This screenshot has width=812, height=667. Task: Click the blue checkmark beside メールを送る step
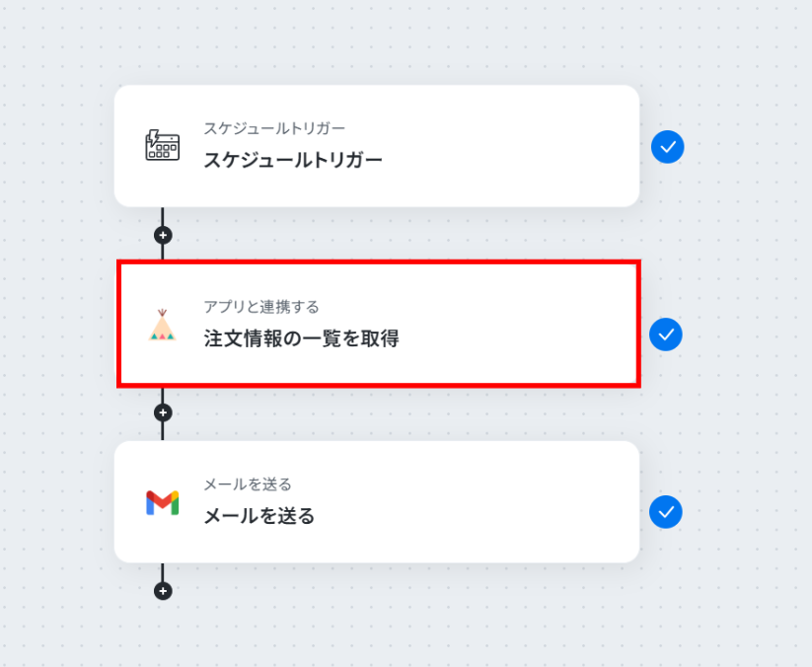click(666, 512)
